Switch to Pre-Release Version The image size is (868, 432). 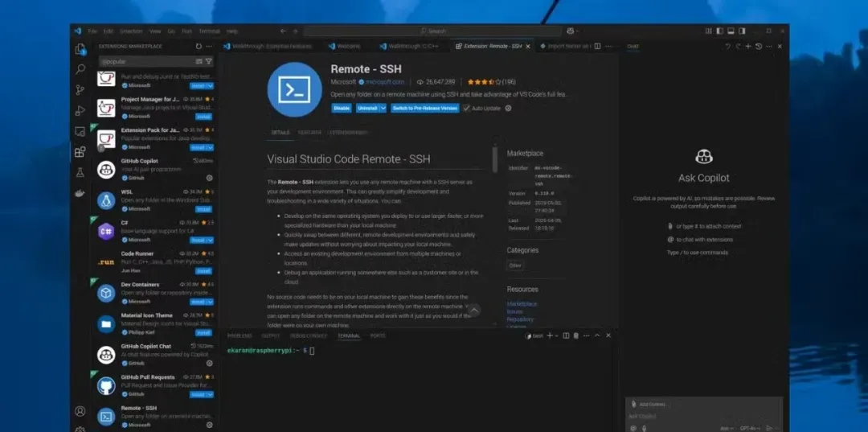(425, 109)
